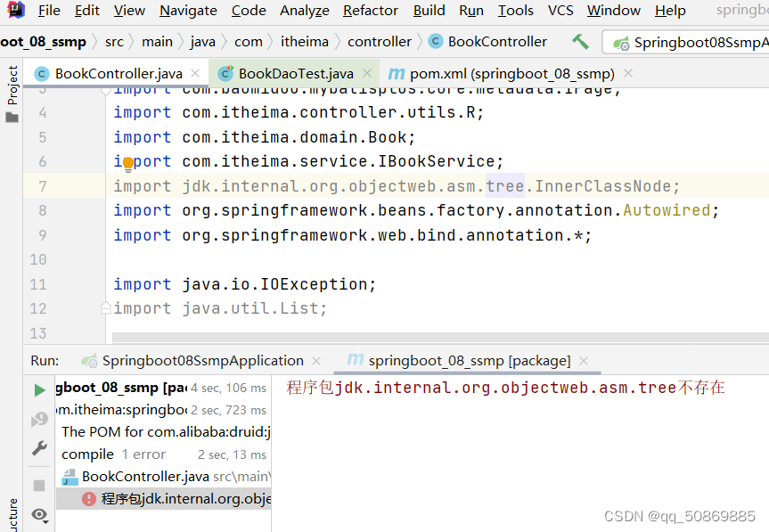
Task: Click the wrench build settings icon
Action: [40, 448]
